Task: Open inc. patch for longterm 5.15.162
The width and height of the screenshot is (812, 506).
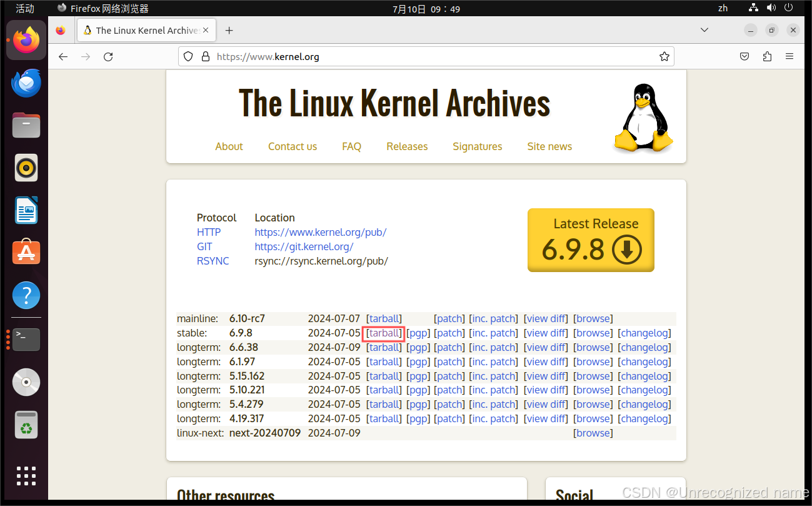Action: tap(495, 377)
